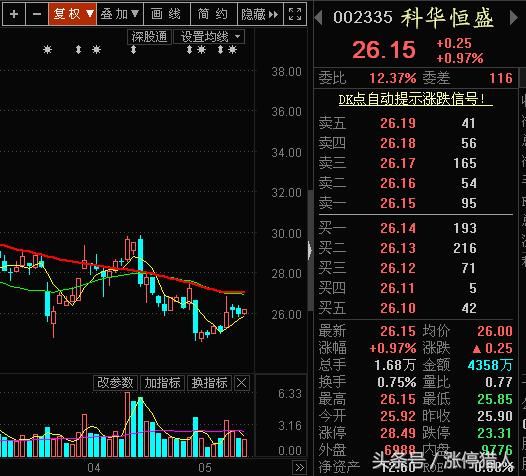This screenshot has width=526, height=476.
Task: Go to previous stock with left arrow
Action: click(319, 17)
